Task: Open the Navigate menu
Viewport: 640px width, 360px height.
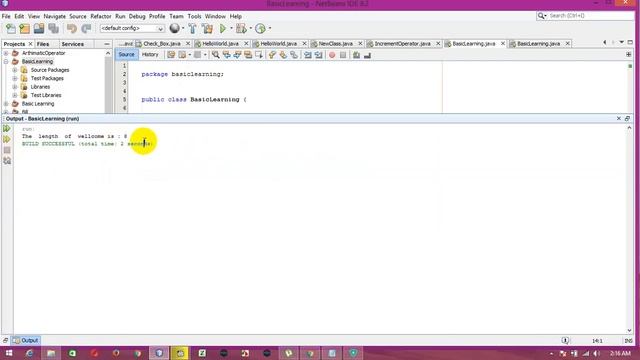Action: pos(55,16)
